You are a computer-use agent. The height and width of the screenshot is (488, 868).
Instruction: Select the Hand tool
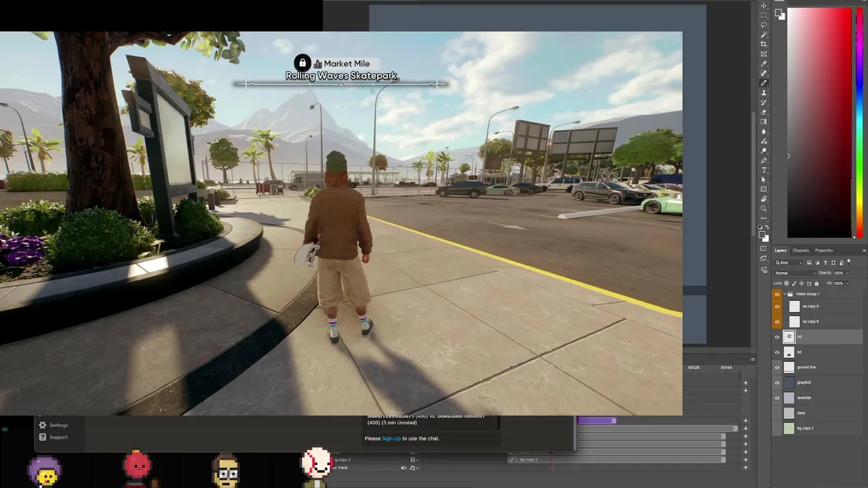click(764, 199)
